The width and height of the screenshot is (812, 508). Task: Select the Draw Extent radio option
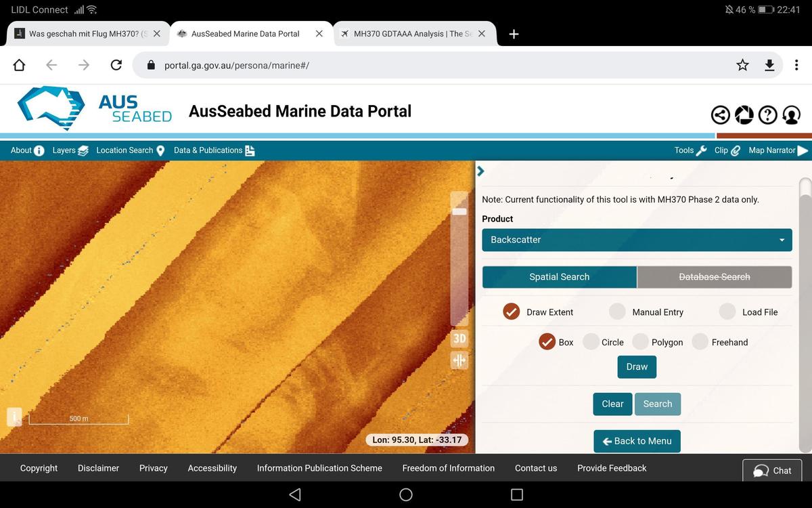pos(512,312)
